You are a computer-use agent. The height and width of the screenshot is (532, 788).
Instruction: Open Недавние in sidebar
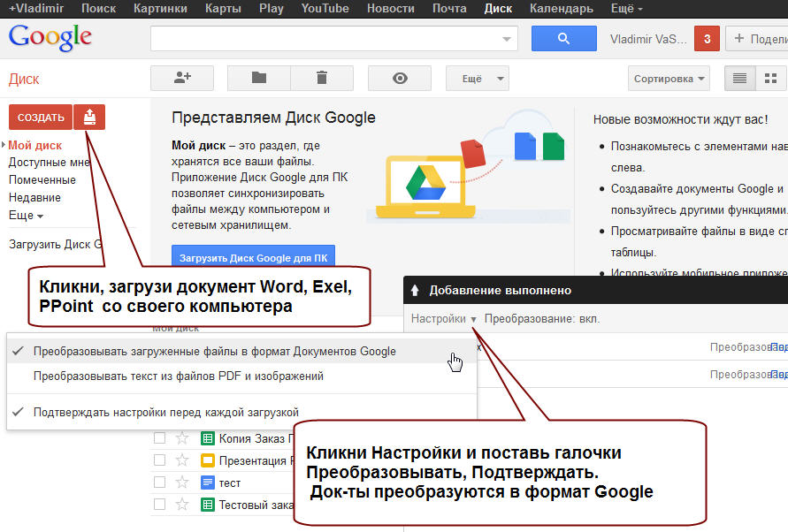34,197
